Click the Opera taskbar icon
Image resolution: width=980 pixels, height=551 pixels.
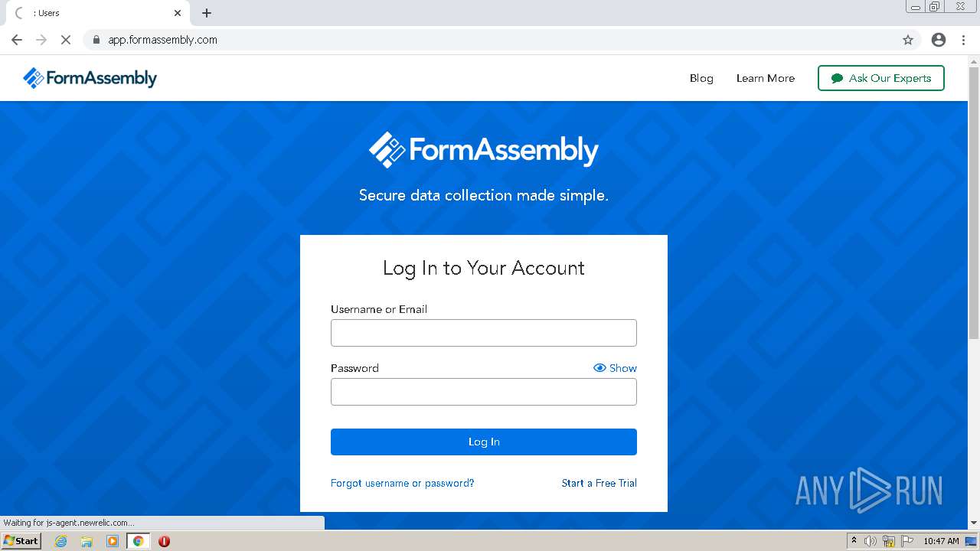point(164,541)
